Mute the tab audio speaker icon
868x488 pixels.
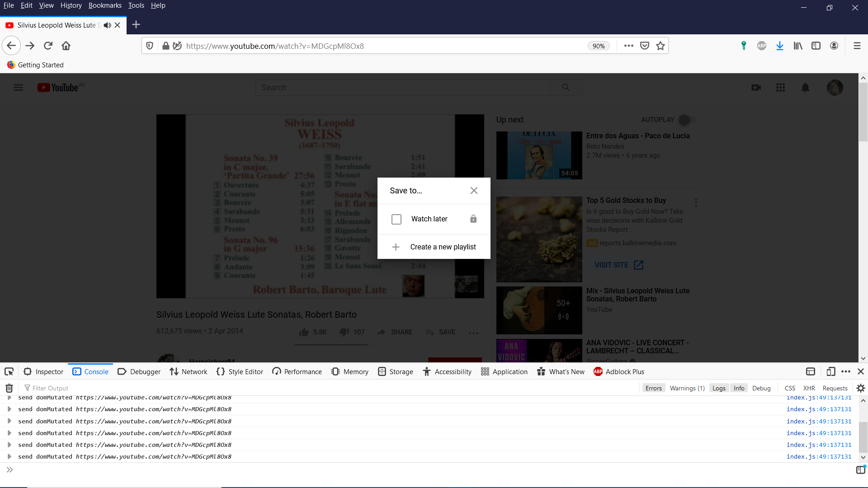pos(107,25)
